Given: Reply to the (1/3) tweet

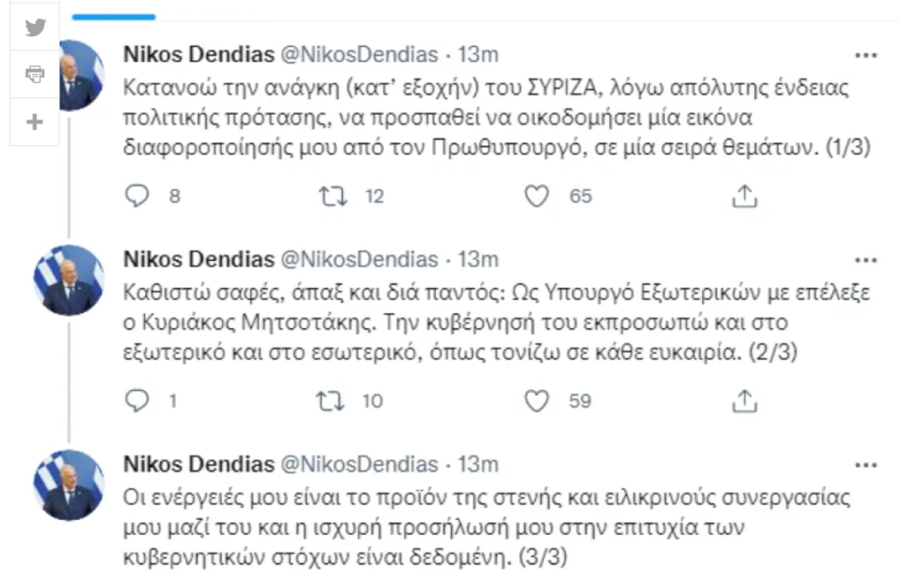Looking at the screenshot, I should (x=135, y=196).
